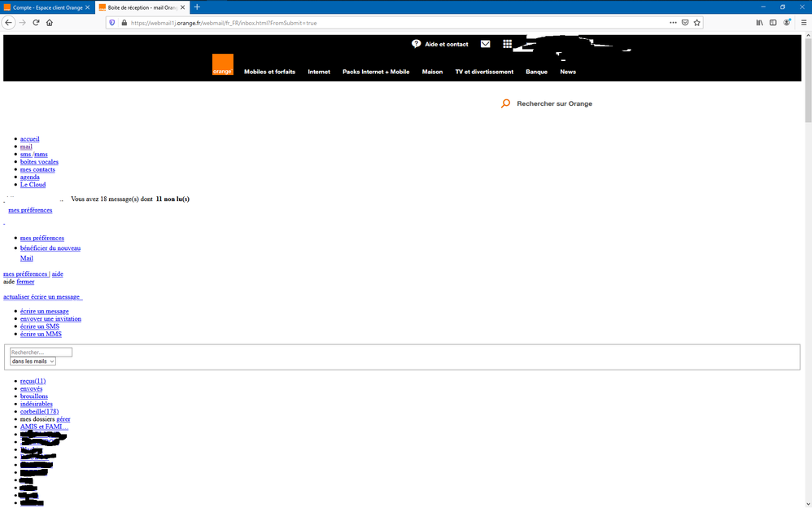Open the brouillons folder
812x508 pixels.
34,396
